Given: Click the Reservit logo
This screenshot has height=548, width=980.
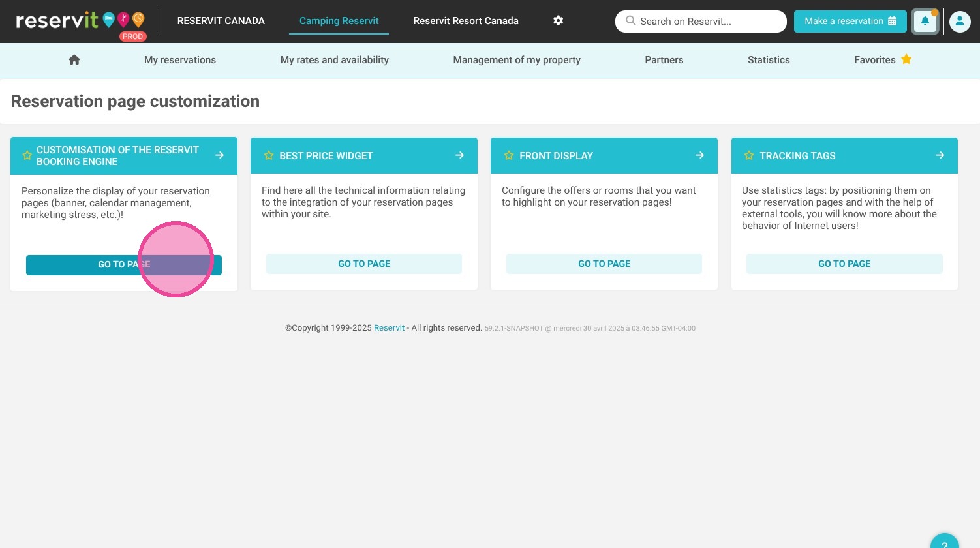Looking at the screenshot, I should click(81, 22).
